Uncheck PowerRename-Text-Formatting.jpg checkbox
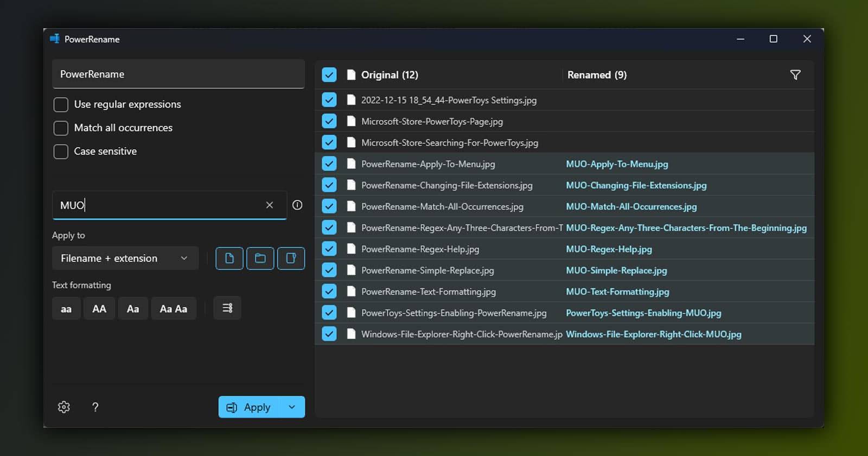The width and height of the screenshot is (868, 456). (329, 292)
